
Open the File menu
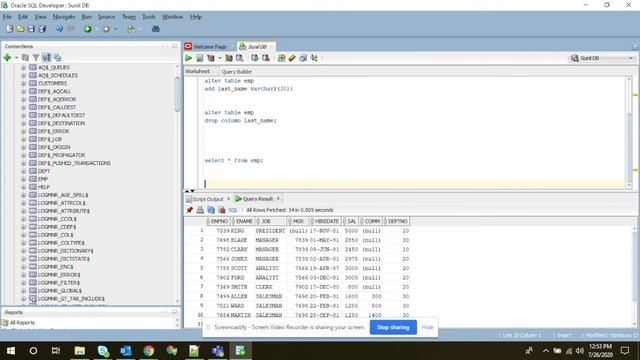point(7,17)
